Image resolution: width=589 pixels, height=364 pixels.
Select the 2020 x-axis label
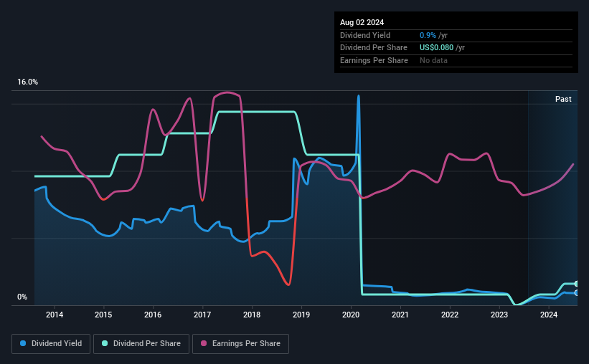click(x=351, y=315)
